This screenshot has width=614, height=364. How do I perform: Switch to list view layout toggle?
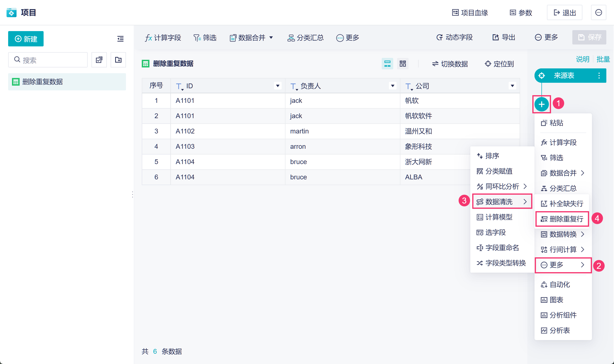pyautogui.click(x=387, y=64)
